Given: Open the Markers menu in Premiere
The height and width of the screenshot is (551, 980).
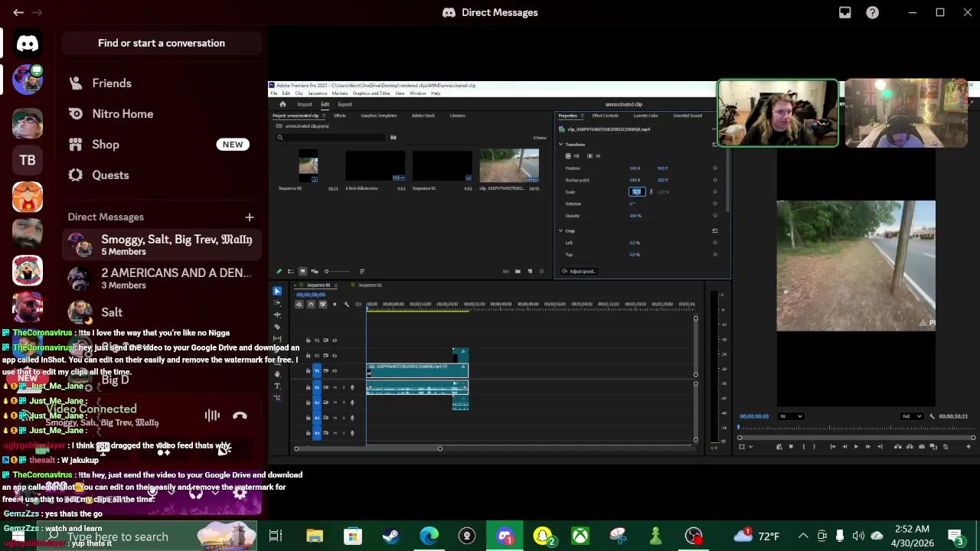Looking at the screenshot, I should [340, 93].
